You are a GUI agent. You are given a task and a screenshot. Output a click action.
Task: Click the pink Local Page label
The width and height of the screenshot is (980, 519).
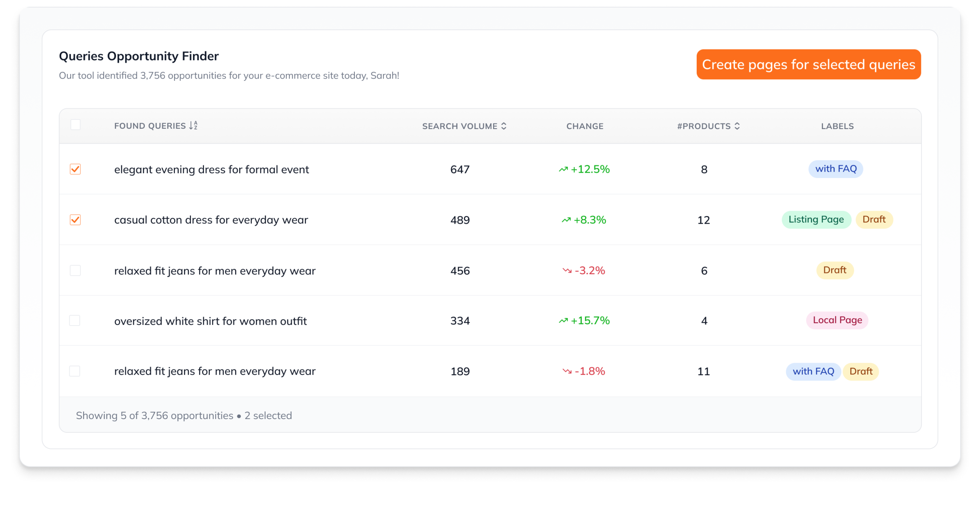coord(837,320)
